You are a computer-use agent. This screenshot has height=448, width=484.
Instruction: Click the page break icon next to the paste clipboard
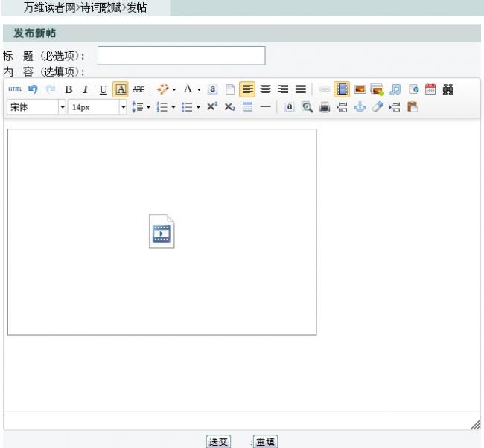[395, 107]
